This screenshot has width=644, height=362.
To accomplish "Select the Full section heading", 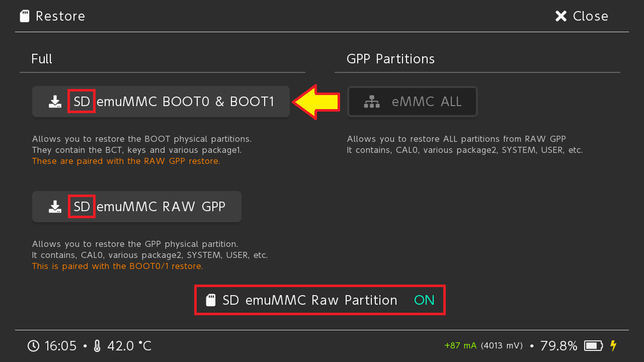I will [42, 59].
